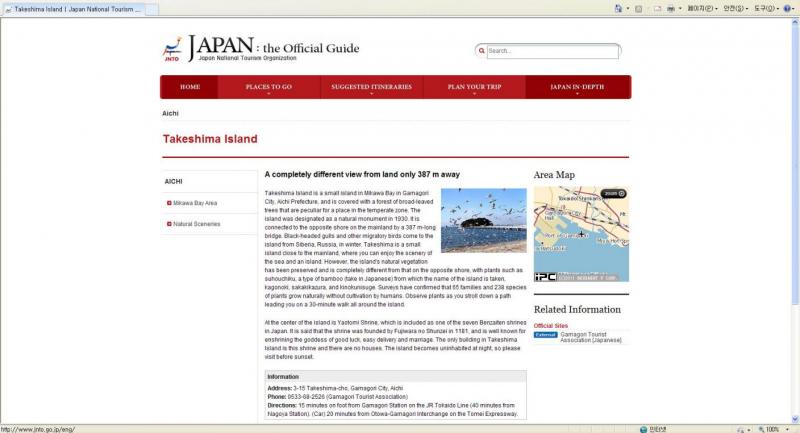Open the browser zoom level control
Screen dimensions: 800x433
point(775,428)
